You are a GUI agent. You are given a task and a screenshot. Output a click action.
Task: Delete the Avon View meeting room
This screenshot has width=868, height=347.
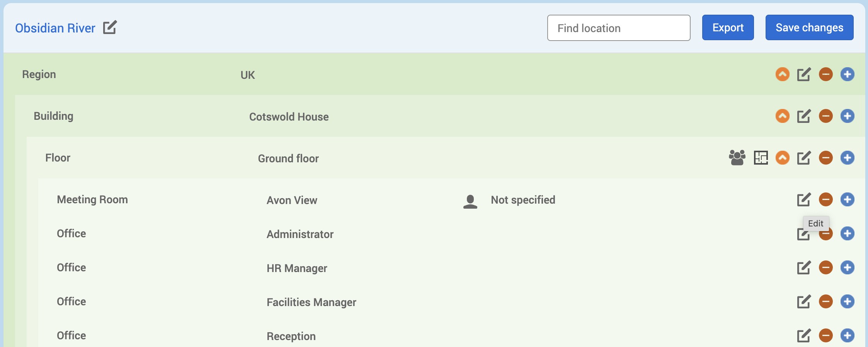(x=825, y=199)
